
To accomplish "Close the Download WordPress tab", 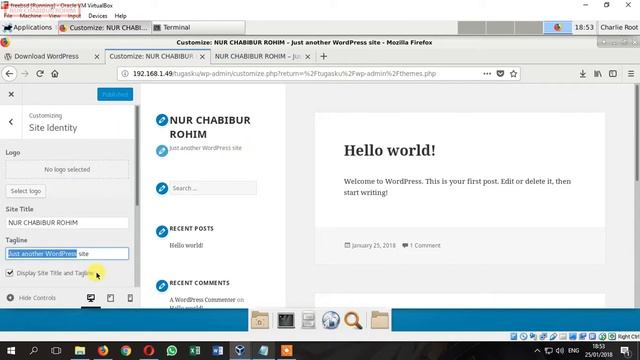I will pyautogui.click(x=97, y=57).
